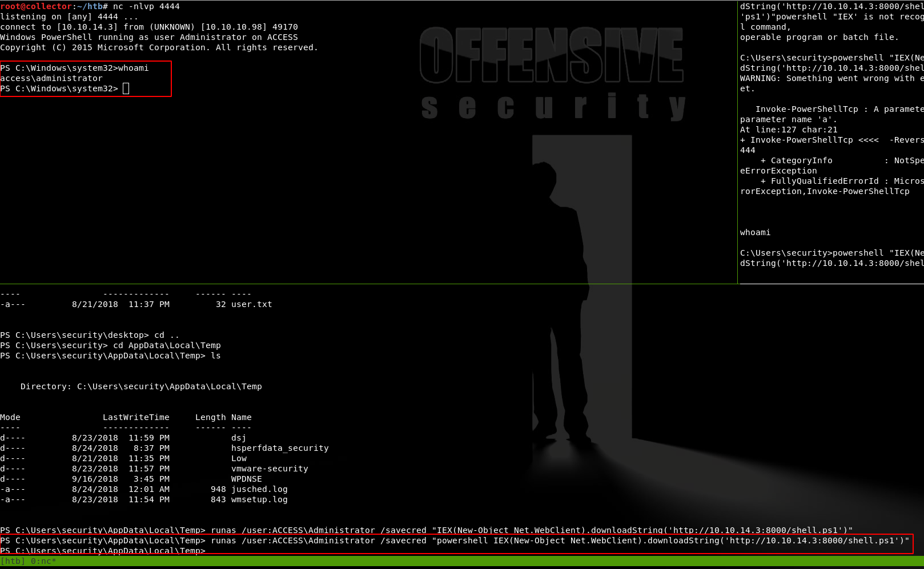Select the runas command containing 'powershell IEX'

tap(455, 540)
